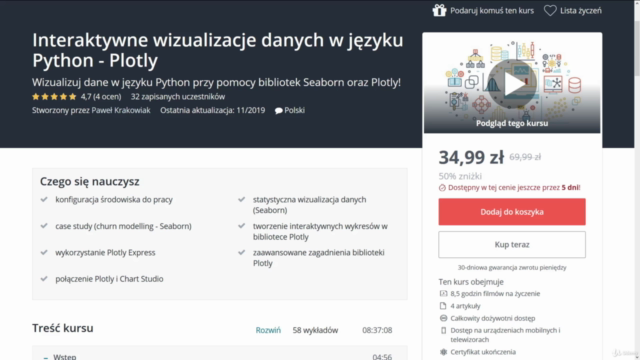Click the 50% zniżki text

(x=460, y=176)
